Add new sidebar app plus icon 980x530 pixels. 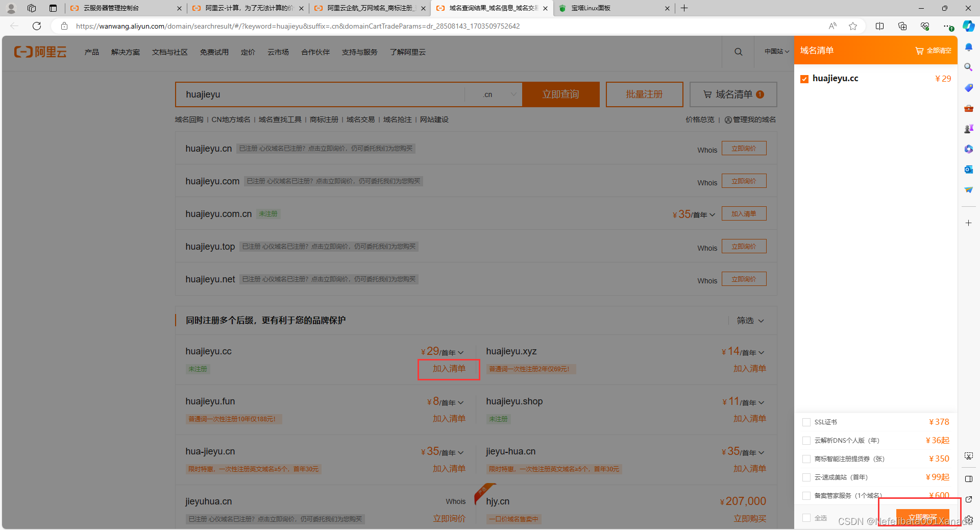pyautogui.click(x=968, y=223)
